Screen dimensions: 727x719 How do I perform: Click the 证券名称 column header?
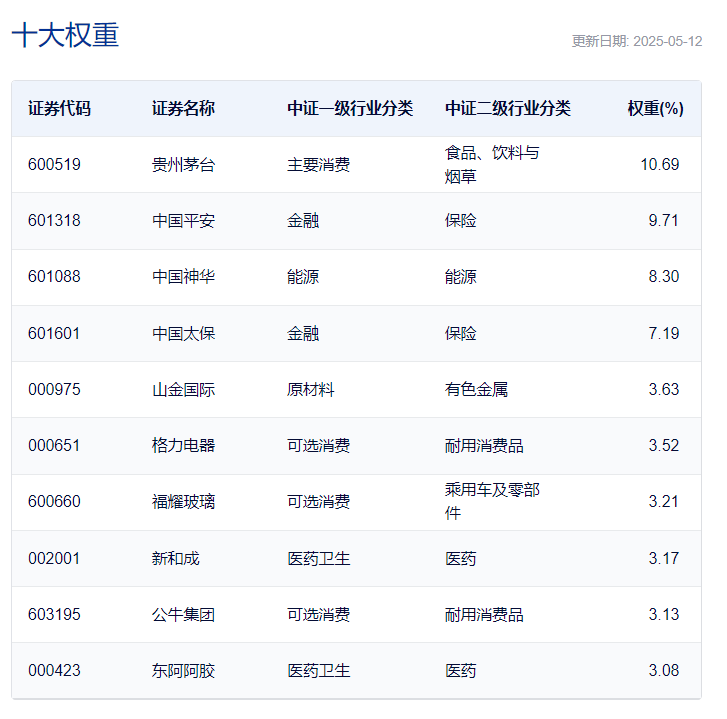(x=183, y=108)
